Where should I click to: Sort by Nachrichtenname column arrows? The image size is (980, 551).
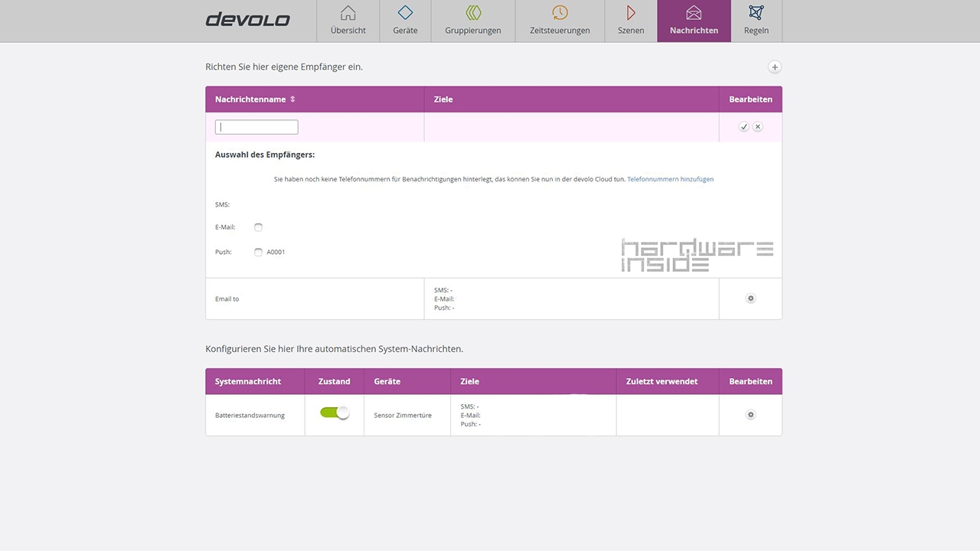point(292,99)
